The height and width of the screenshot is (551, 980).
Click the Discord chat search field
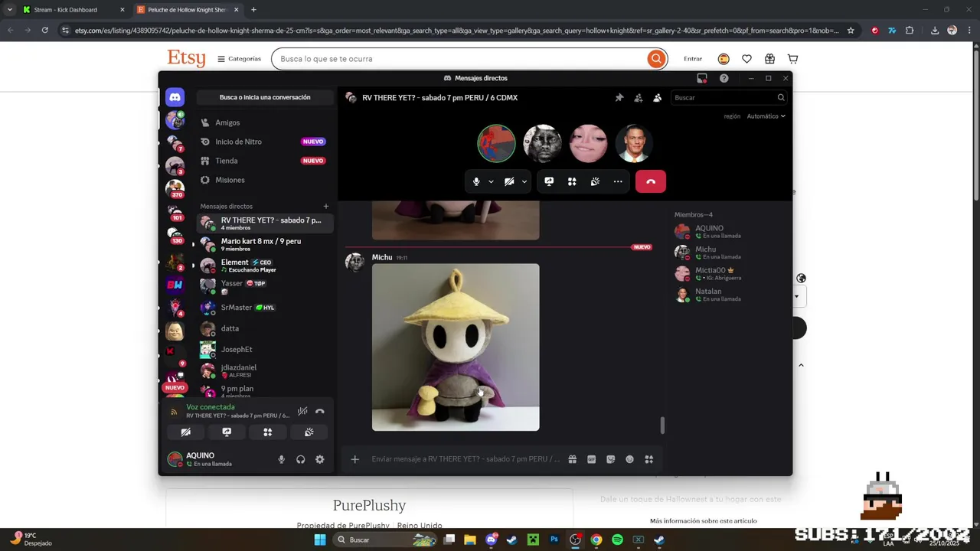(729, 97)
